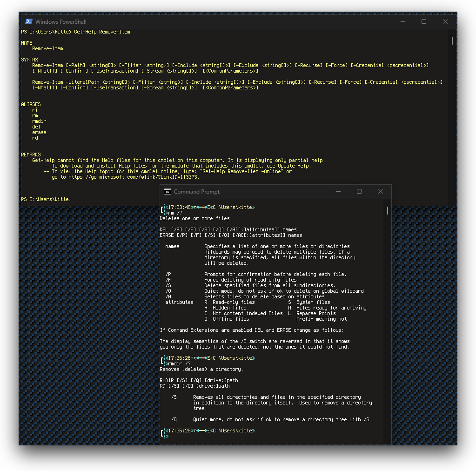The width and height of the screenshot is (476, 471).
Task: Click the 'rm /?' command in Command Prompt
Action: coord(175,213)
